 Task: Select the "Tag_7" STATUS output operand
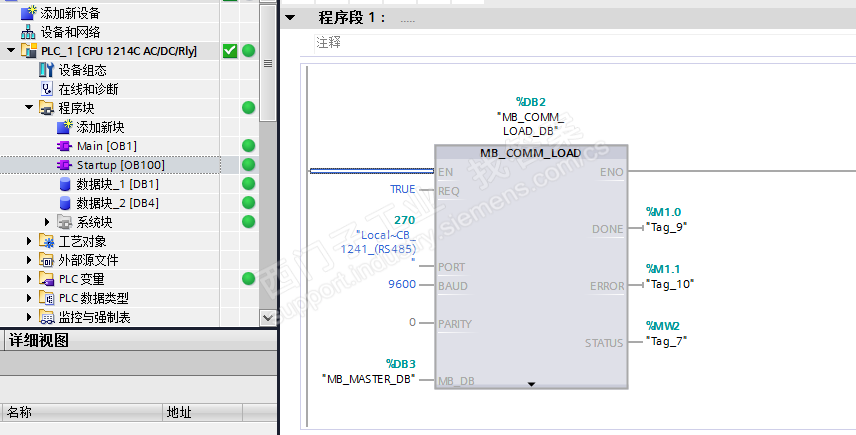[x=666, y=341]
